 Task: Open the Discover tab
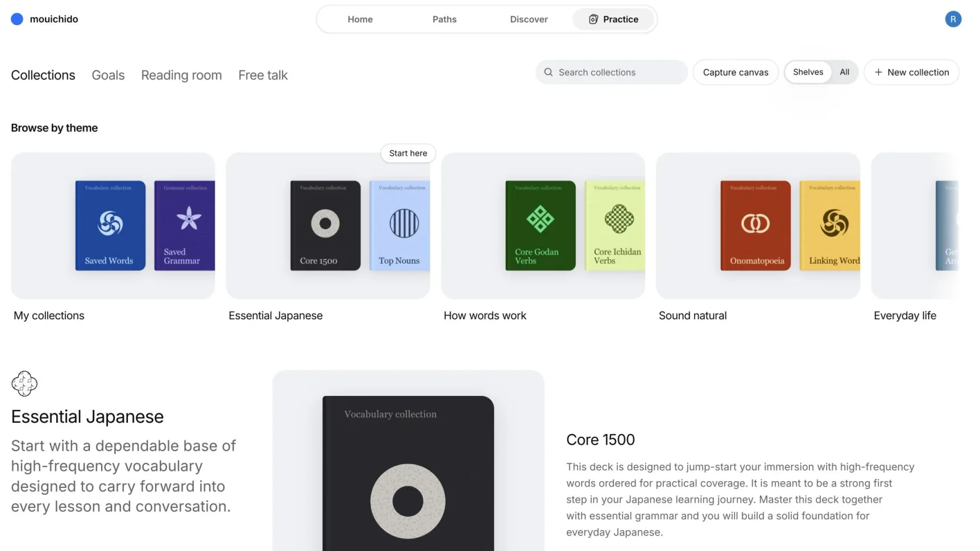(x=529, y=19)
